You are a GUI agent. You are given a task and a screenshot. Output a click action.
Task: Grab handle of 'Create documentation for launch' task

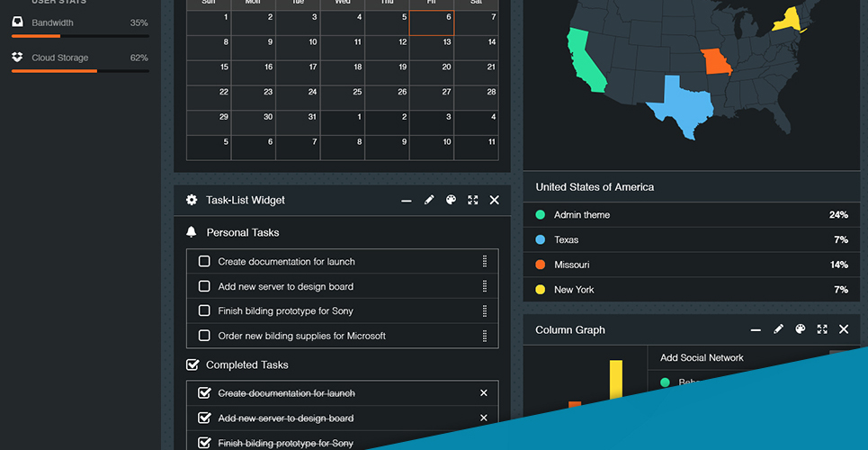(x=485, y=261)
